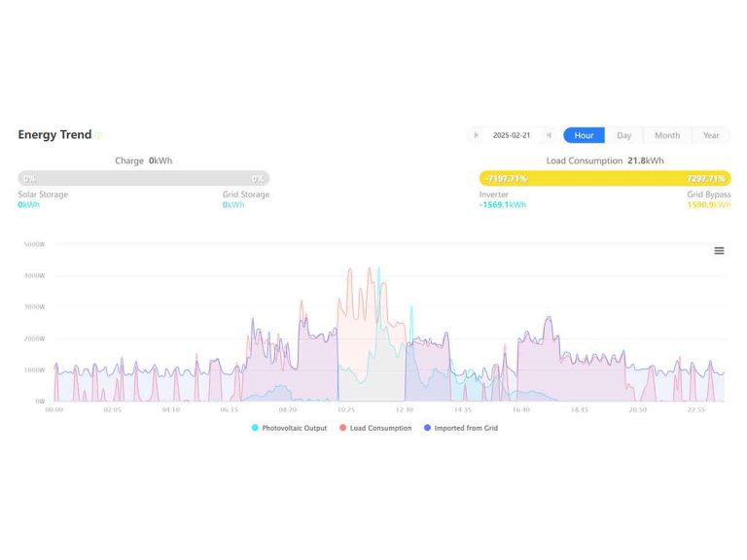747x560 pixels.
Task: Click the gray Charge progress bar
Action: [143, 179]
